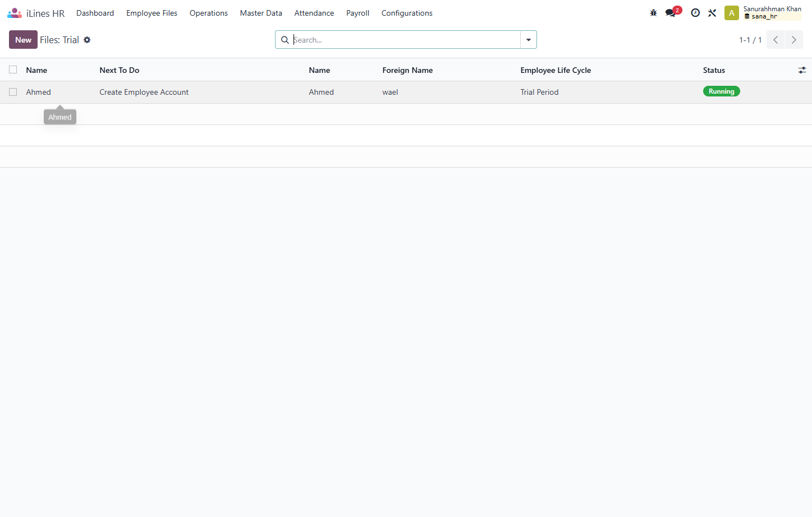The height and width of the screenshot is (517, 812).
Task: Sort by the Status column header
Action: tap(714, 70)
